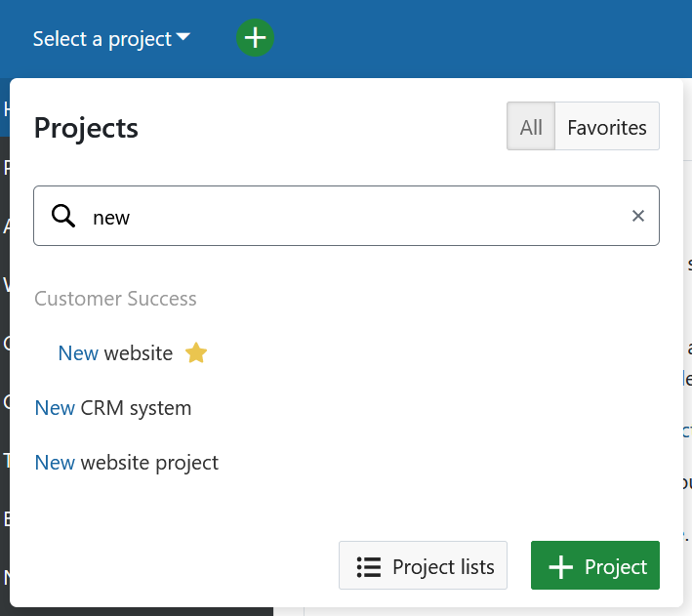This screenshot has height=616, width=692.
Task: Click the Projects heading
Action: coord(86,128)
